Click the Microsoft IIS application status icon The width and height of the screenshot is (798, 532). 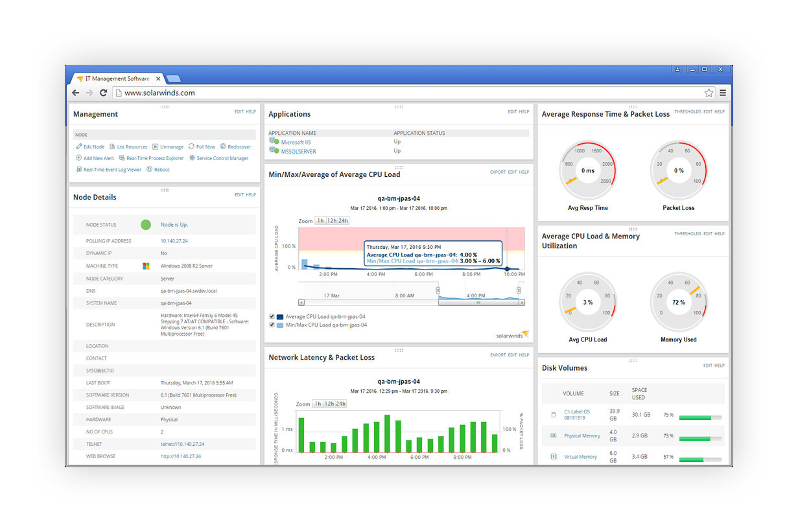pos(274,142)
